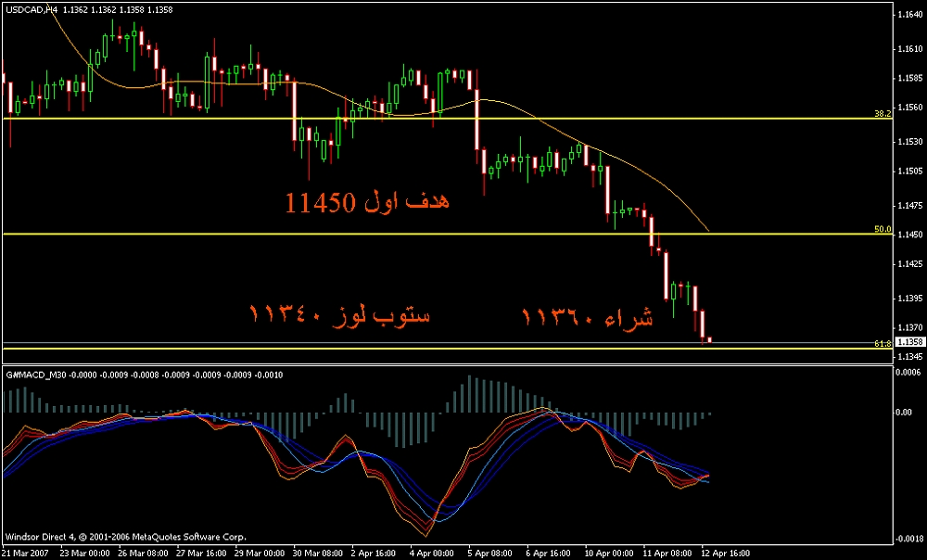
Task: Click the 1.1610 price axis label
Action: click(x=909, y=48)
